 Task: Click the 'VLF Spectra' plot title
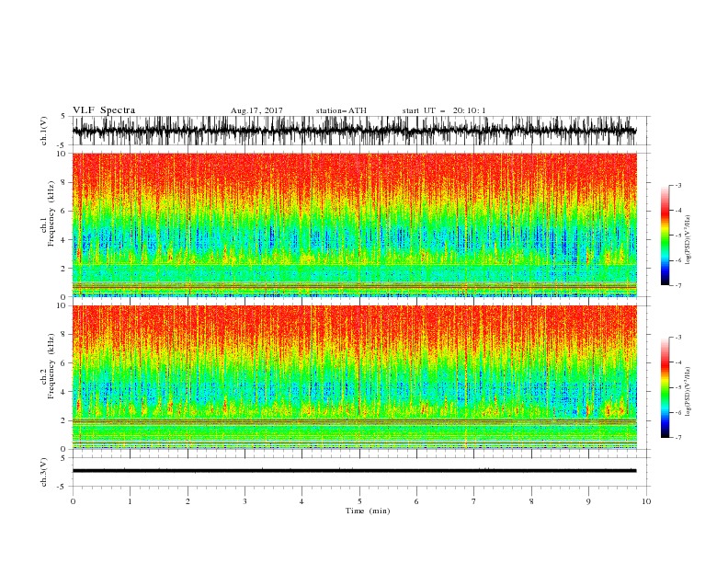point(104,110)
